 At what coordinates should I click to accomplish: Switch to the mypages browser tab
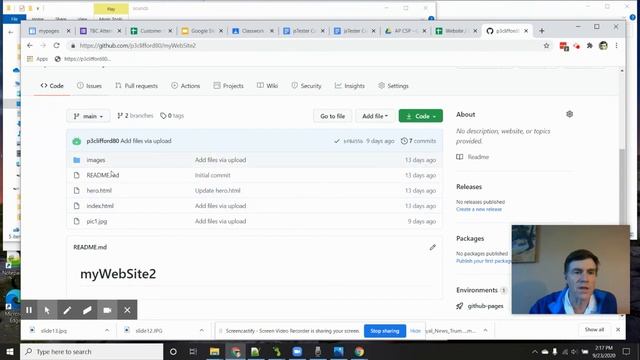point(50,31)
